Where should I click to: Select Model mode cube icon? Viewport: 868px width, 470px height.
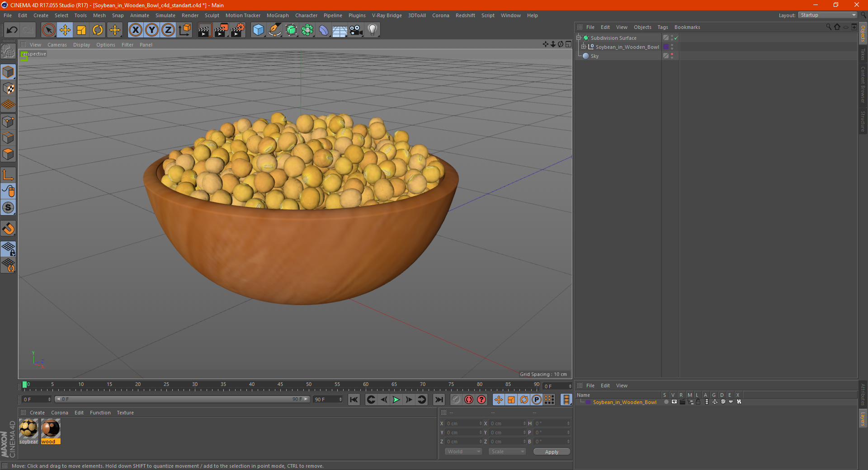(8, 72)
